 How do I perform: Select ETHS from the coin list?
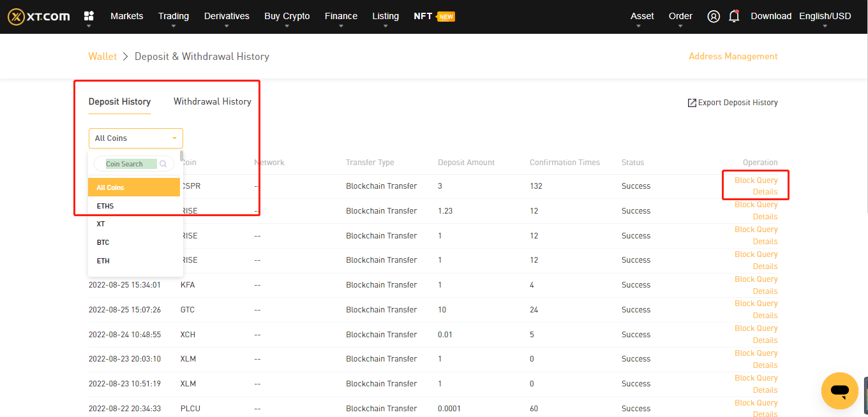coord(105,206)
